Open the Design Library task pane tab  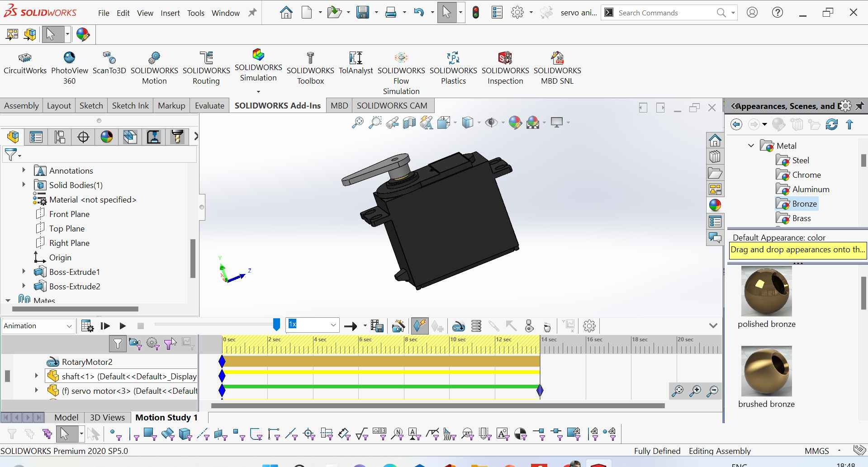pyautogui.click(x=715, y=157)
